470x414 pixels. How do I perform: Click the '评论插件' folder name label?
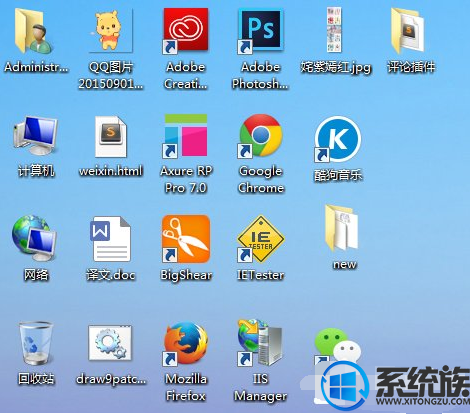(411, 67)
